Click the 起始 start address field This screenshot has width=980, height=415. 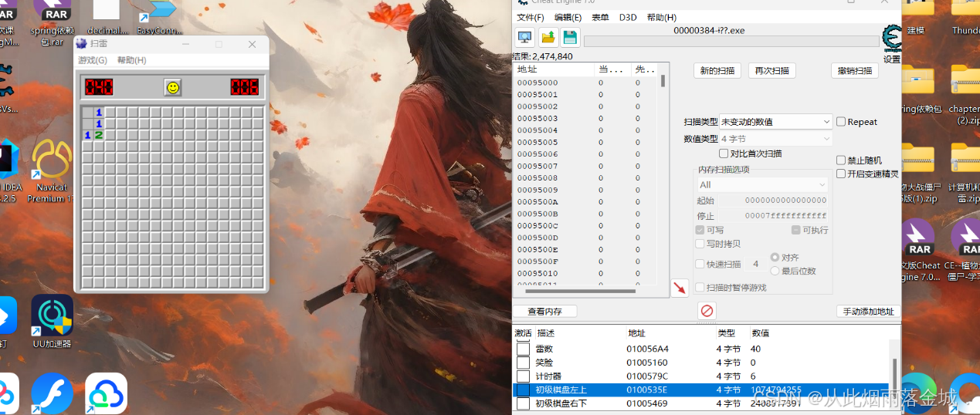(x=773, y=201)
